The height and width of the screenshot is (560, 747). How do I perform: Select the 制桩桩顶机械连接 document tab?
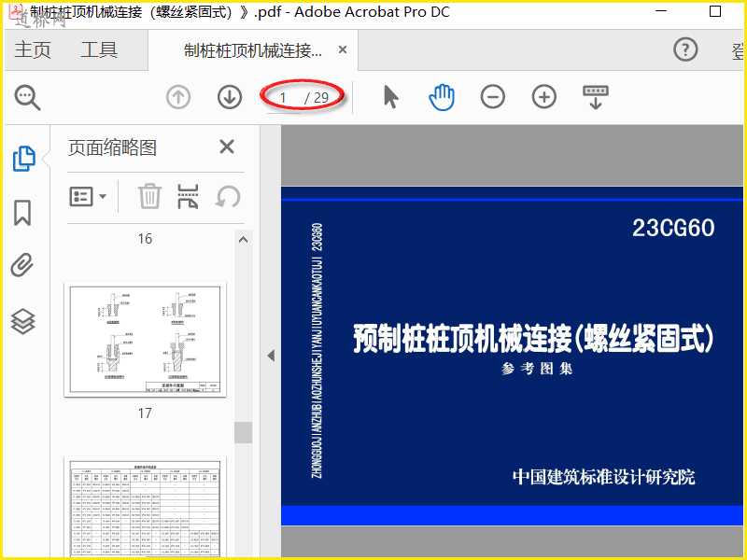pos(253,50)
